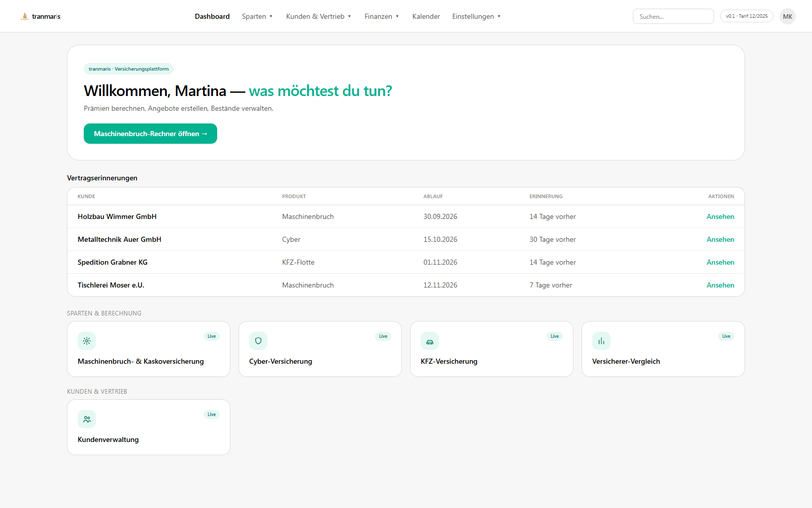Viewport: 812px width, 508px height.
Task: Expand the Finanzen dropdown menu
Action: pyautogui.click(x=382, y=16)
